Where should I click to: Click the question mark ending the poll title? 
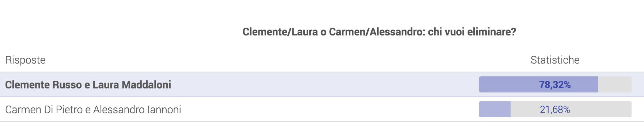pos(514,32)
